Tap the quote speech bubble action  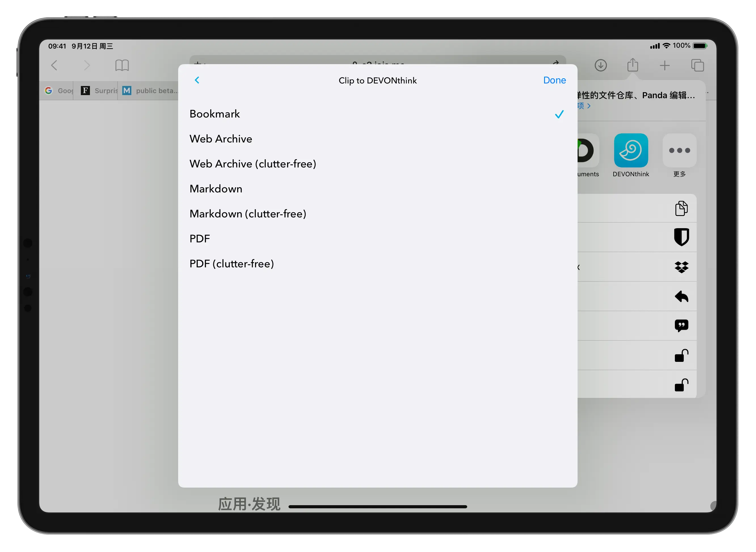(681, 326)
